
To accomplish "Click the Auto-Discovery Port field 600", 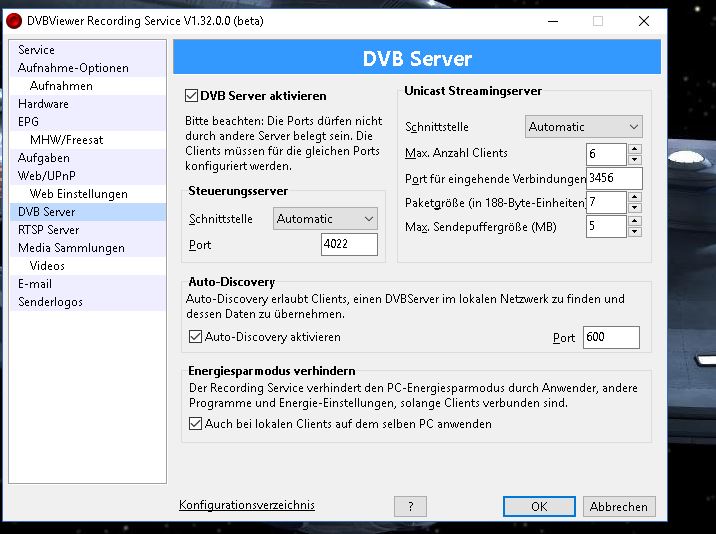I will click(611, 338).
